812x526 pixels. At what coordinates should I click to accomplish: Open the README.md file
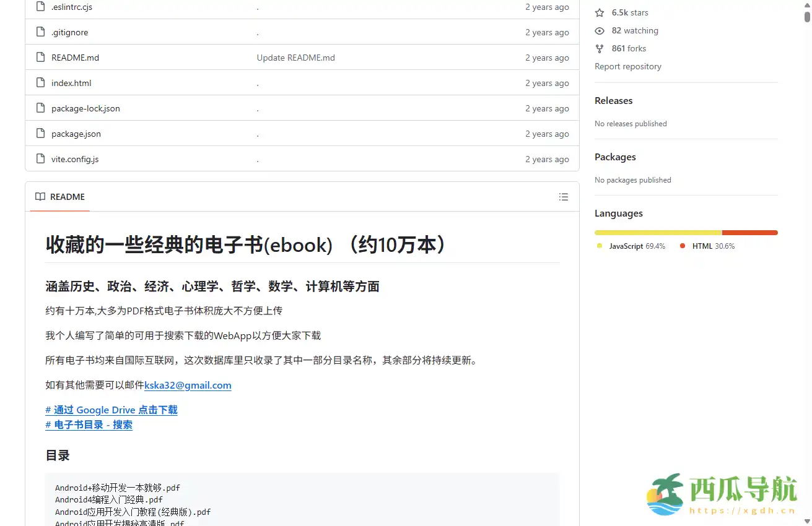click(x=75, y=57)
